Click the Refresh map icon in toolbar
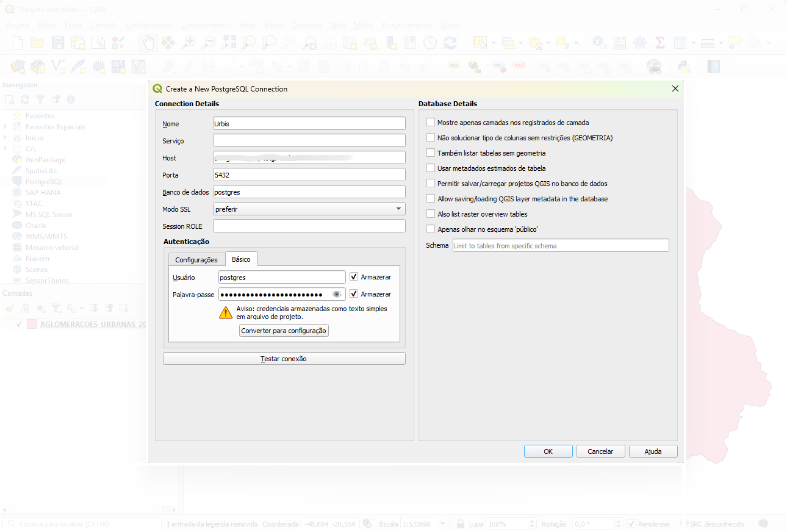Image resolution: width=787 pixels, height=532 pixels. [450, 43]
